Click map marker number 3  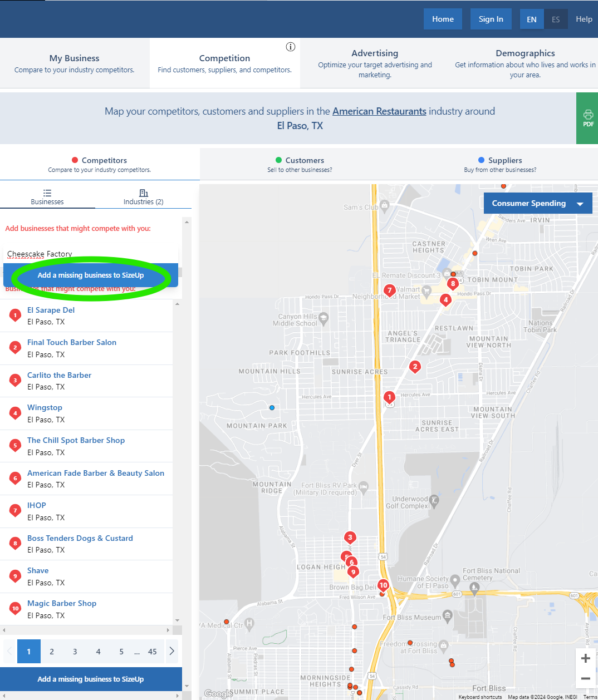coord(350,538)
